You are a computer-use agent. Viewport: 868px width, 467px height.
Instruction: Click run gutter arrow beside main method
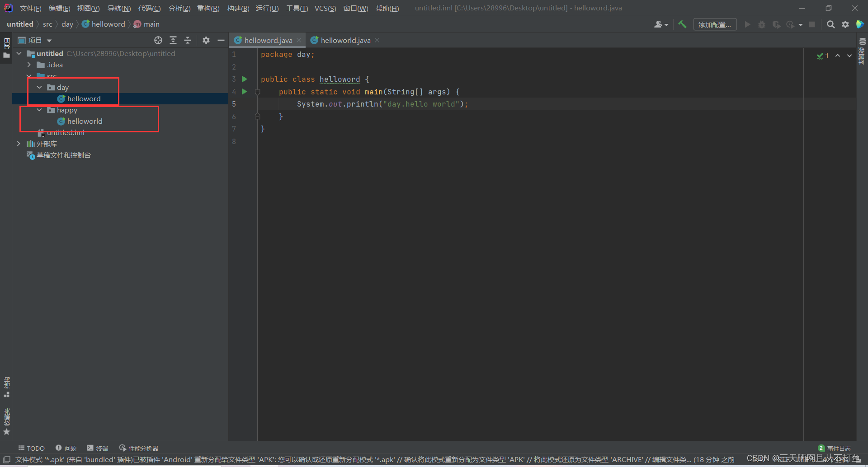click(x=245, y=92)
